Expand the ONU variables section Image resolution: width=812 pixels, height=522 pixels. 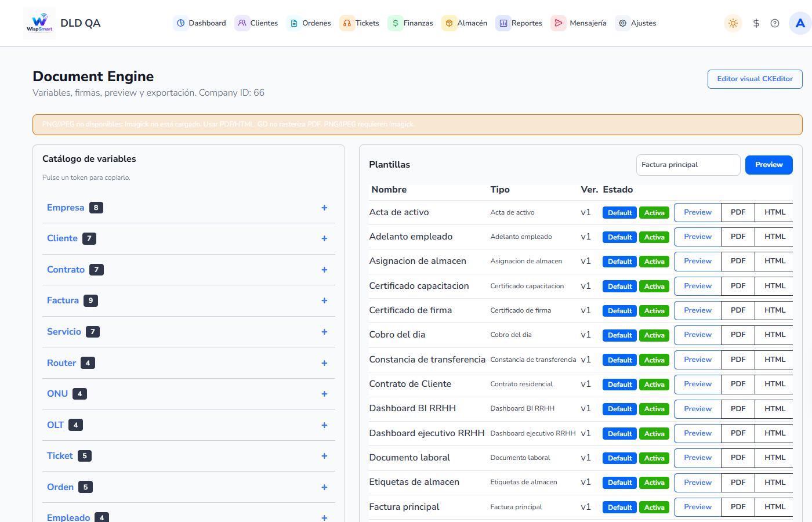tap(188, 394)
